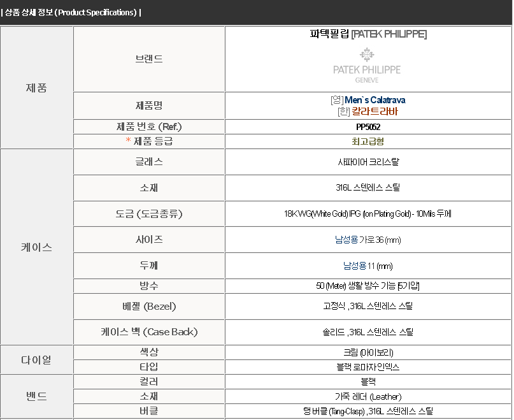The width and height of the screenshot is (514, 420).
Task: Click the '제품' category cell
Action: tap(36, 87)
